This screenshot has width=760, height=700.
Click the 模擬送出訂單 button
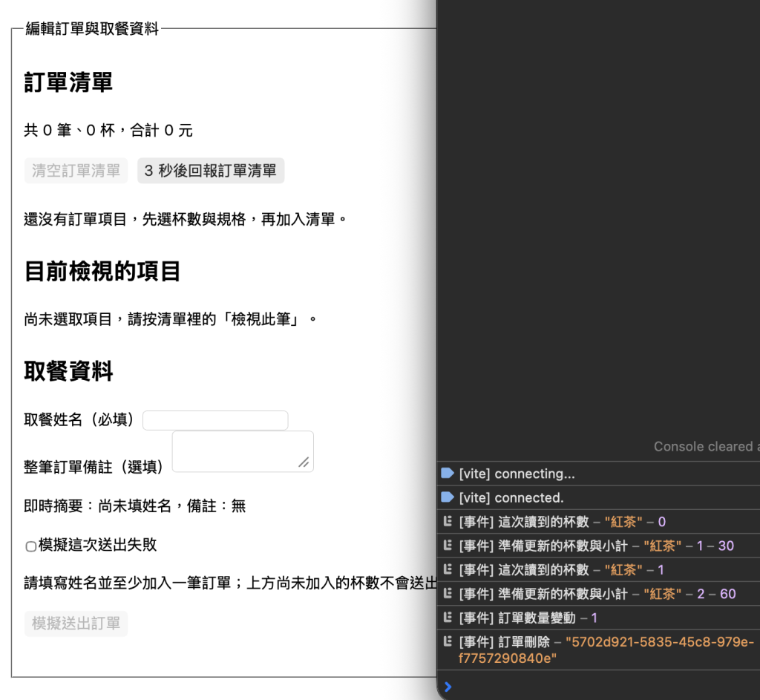pyautogui.click(x=76, y=624)
